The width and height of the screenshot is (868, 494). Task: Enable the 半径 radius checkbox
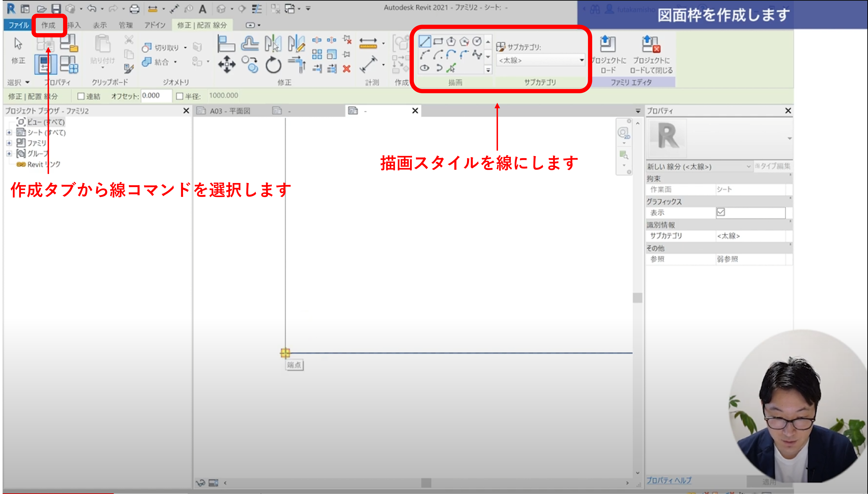point(180,96)
